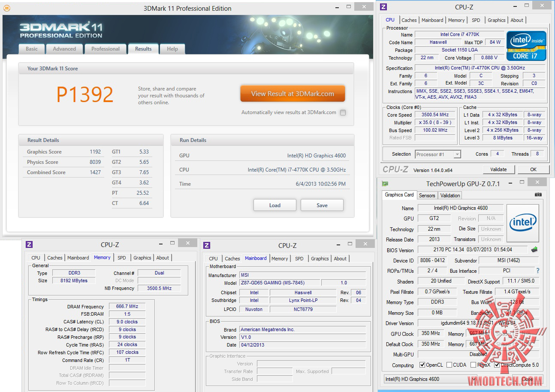Select the Results tab in 3DMark 11

[x=143, y=49]
